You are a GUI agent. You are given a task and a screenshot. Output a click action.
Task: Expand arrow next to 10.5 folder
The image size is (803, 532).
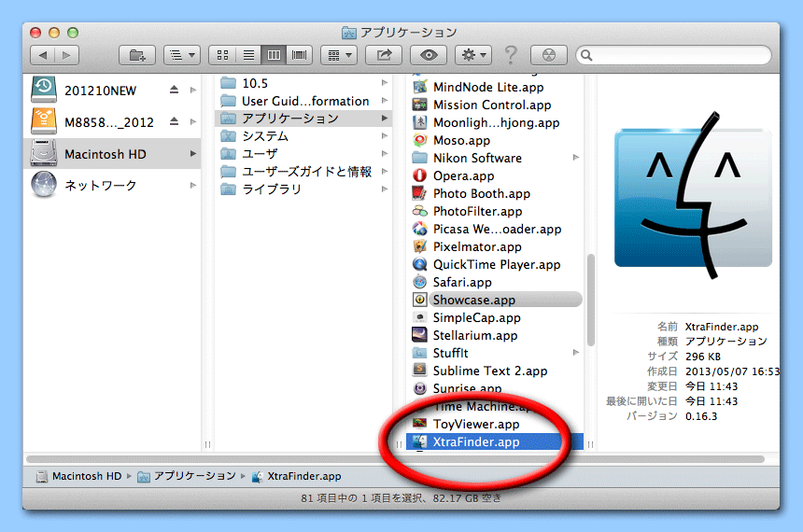point(384,82)
